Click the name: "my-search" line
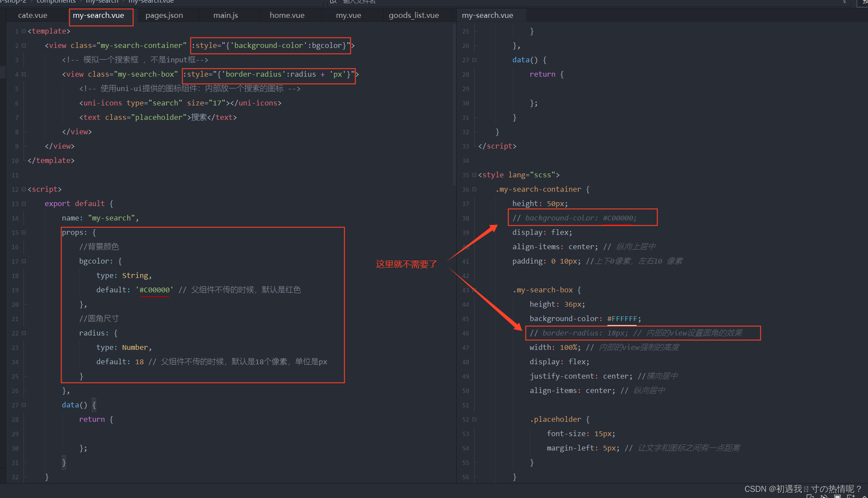Viewport: 868px width, 498px height. pyautogui.click(x=100, y=218)
